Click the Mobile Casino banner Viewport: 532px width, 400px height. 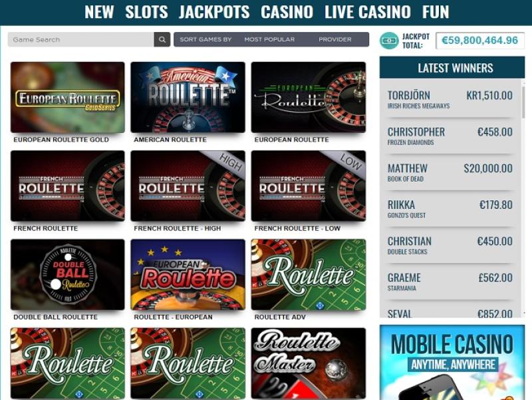point(452,362)
